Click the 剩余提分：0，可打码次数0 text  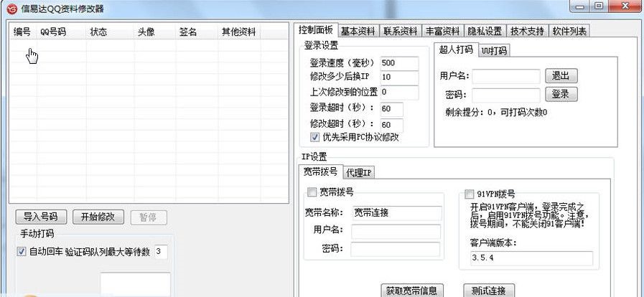[x=496, y=113]
